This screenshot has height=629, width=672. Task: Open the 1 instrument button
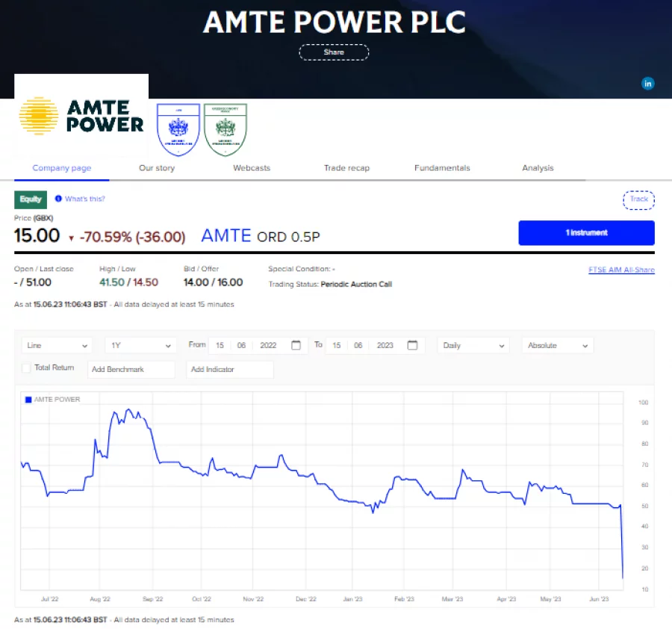pos(586,233)
